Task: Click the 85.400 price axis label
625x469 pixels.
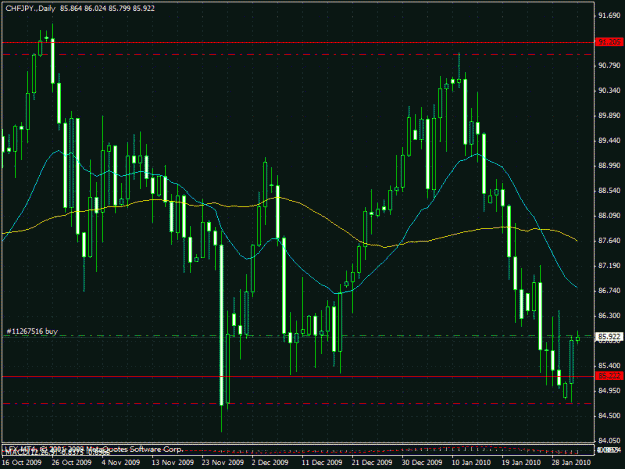Action: pyautogui.click(x=609, y=365)
